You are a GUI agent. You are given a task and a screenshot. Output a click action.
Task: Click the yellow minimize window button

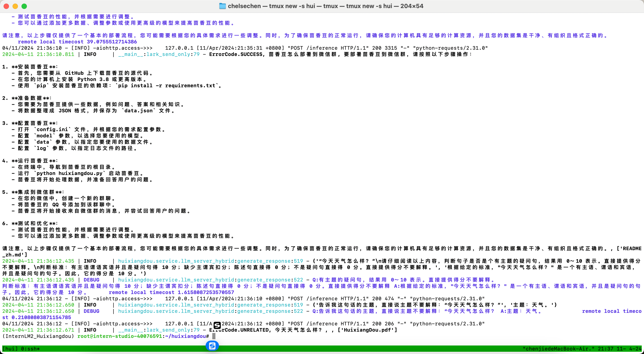tap(15, 6)
